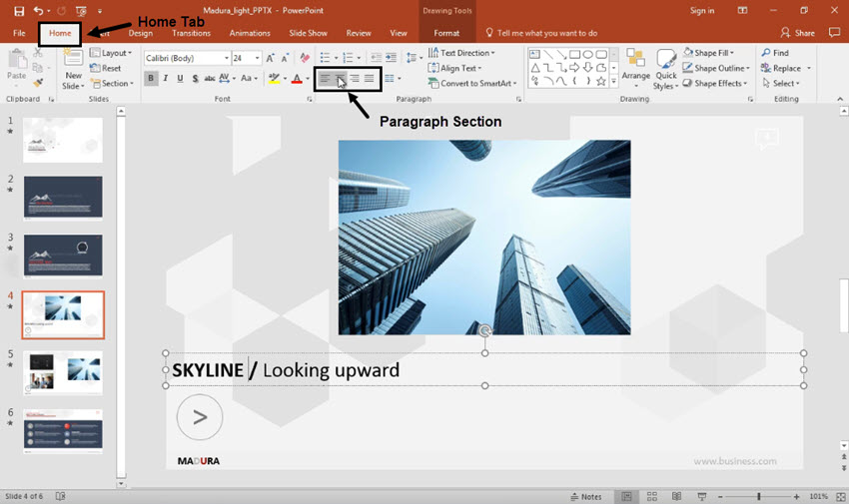Toggle Underline formatting

(x=180, y=78)
